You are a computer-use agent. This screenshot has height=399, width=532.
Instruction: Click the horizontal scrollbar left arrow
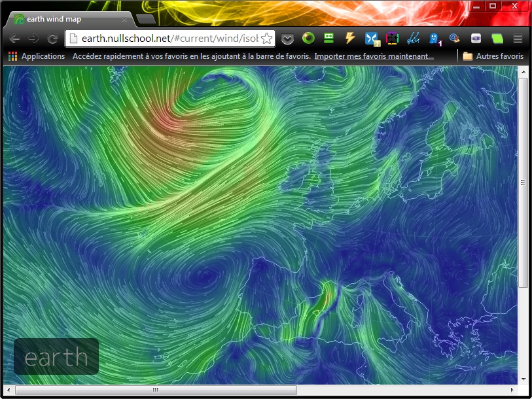pos(9,390)
